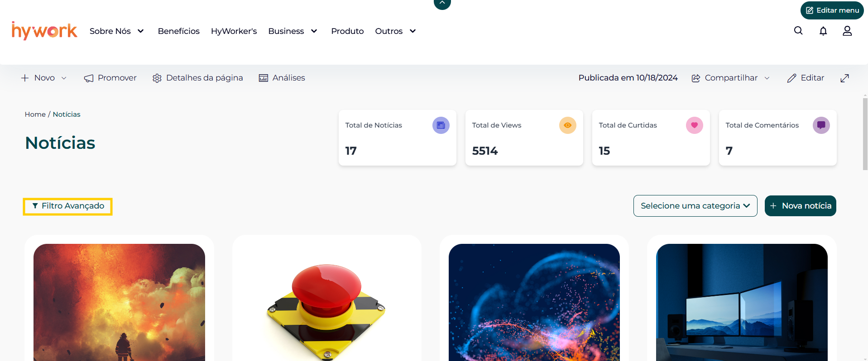Open the notifications bell
The height and width of the screenshot is (361, 868).
[x=823, y=31]
